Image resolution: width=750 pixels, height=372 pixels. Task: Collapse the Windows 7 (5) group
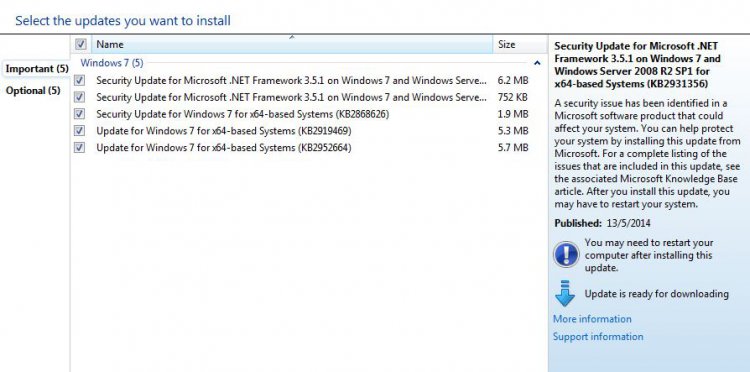537,63
